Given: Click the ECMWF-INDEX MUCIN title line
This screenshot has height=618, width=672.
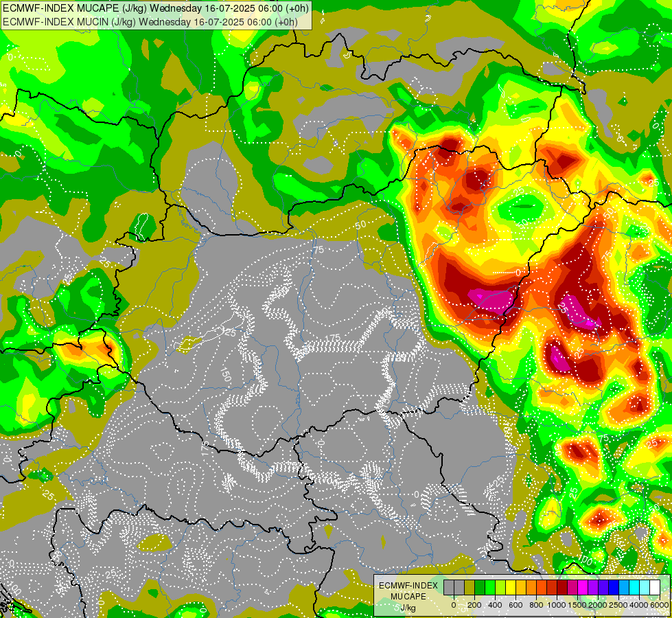Looking at the screenshot, I should coord(150,21).
